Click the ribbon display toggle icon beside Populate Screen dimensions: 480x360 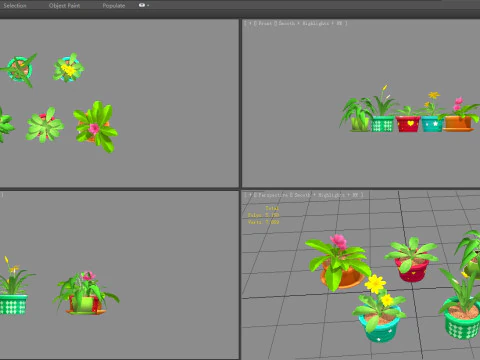(x=143, y=5)
